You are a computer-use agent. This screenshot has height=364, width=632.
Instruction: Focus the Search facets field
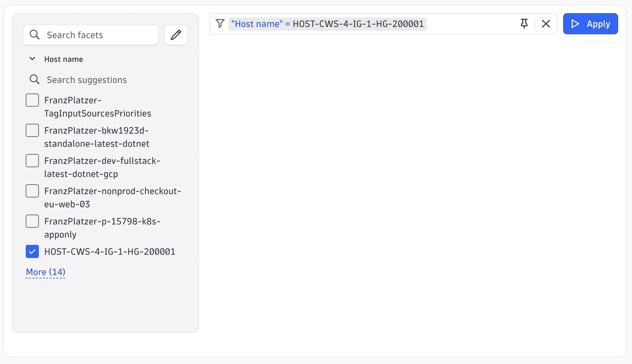pos(91,35)
